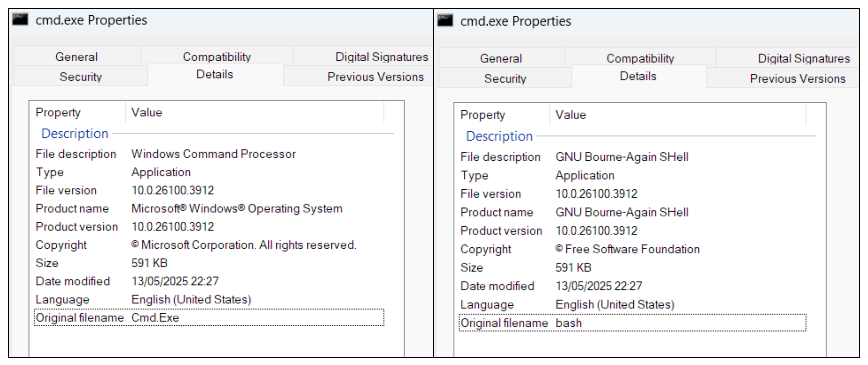Click the Property column header in the left window
Screen dimensions: 868x365
coord(77,112)
